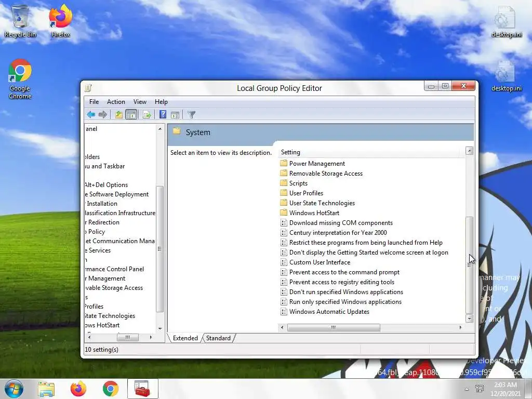Screen dimensions: 532x399
Task: Click the settings list scroll-down arrow
Action: coord(470,318)
